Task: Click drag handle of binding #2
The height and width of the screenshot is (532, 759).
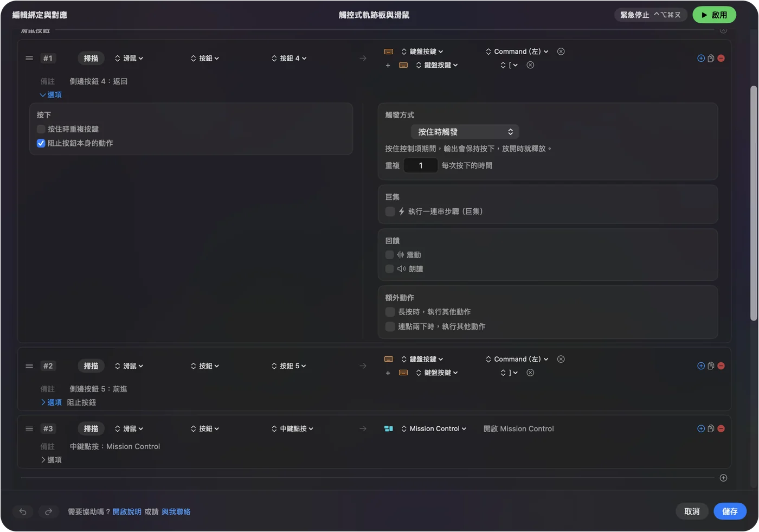Action: (x=29, y=366)
